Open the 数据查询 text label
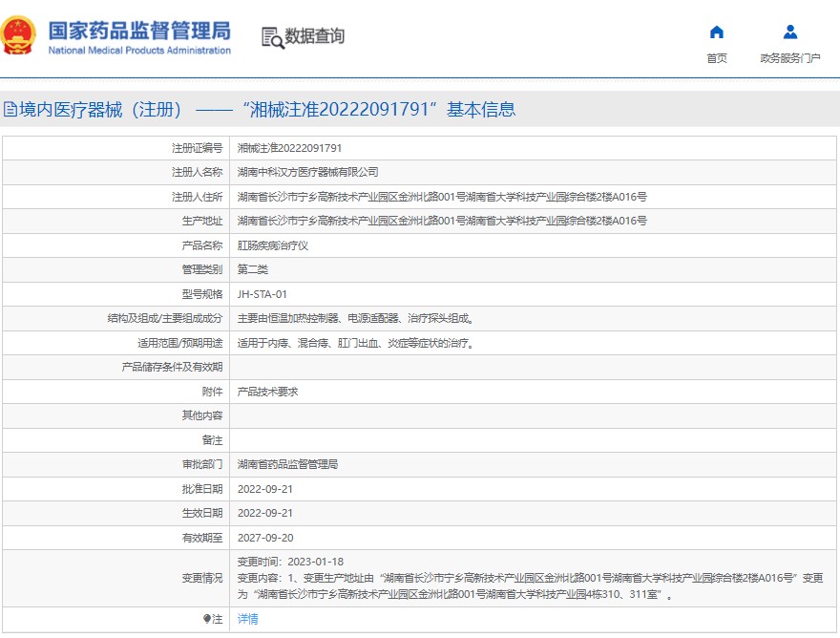This screenshot has width=840, height=638. (x=314, y=36)
